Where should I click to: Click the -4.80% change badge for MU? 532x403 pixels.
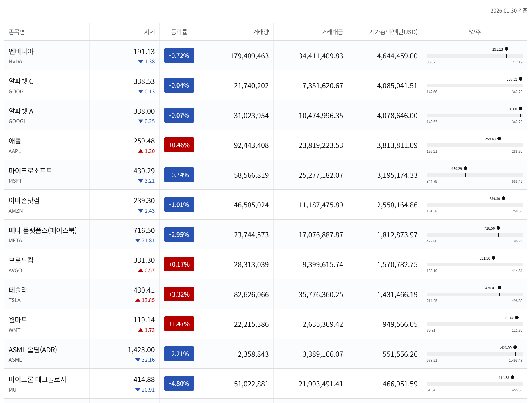coord(179,384)
